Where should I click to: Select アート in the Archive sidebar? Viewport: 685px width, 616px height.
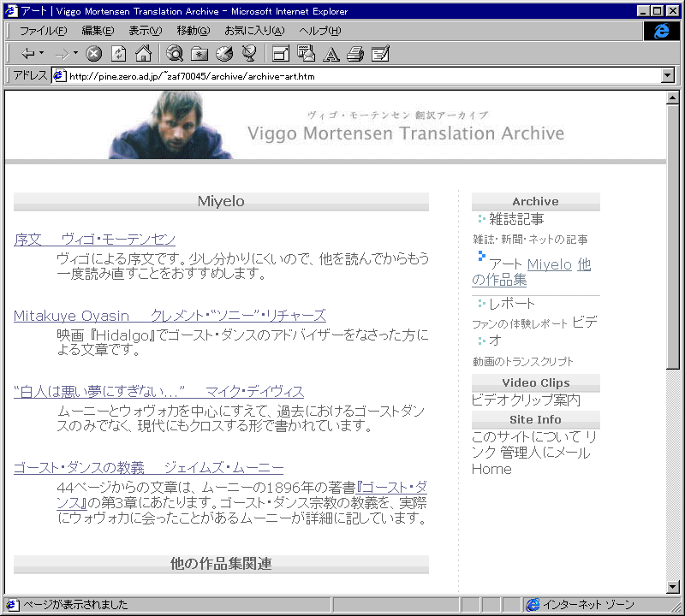tap(505, 264)
